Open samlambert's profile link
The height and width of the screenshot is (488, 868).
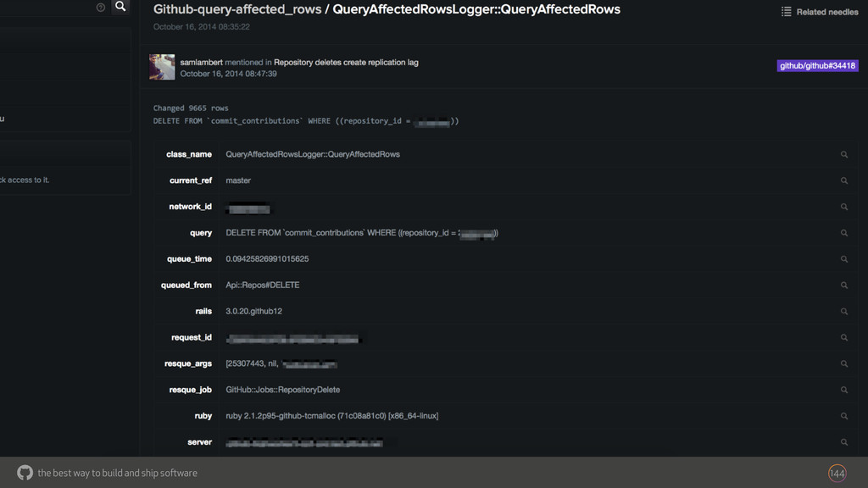pyautogui.click(x=201, y=63)
